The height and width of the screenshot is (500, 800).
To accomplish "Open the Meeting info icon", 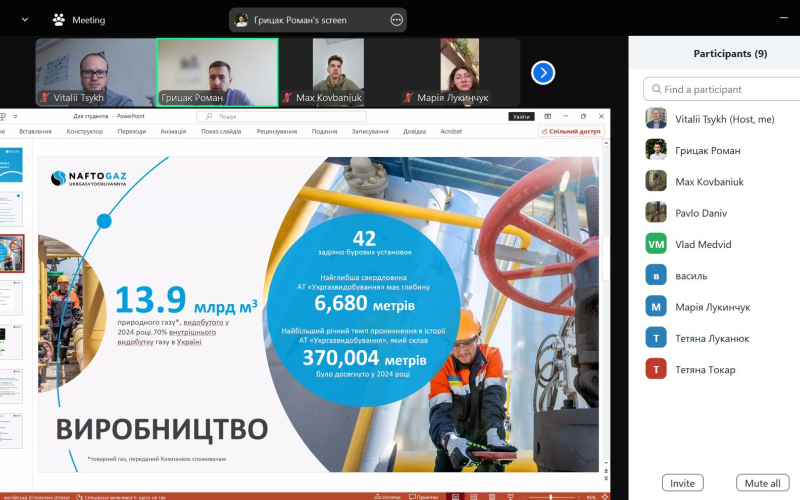I will click(59, 20).
